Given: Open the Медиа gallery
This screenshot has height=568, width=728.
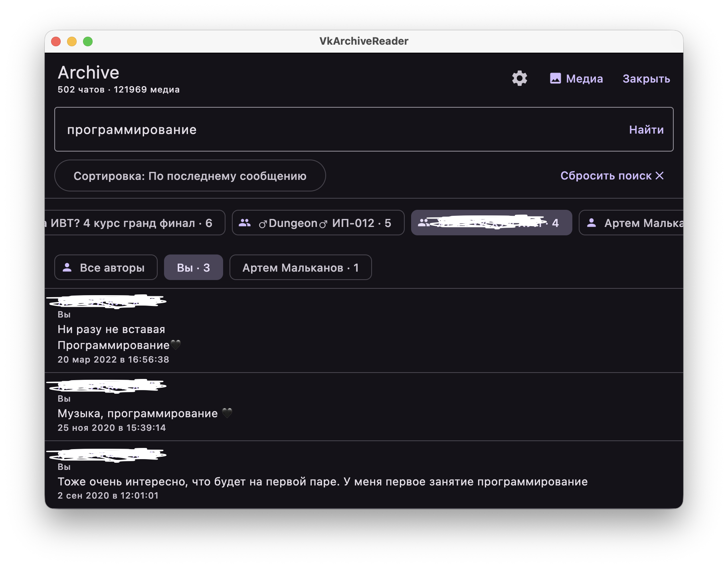Looking at the screenshot, I should tap(576, 78).
